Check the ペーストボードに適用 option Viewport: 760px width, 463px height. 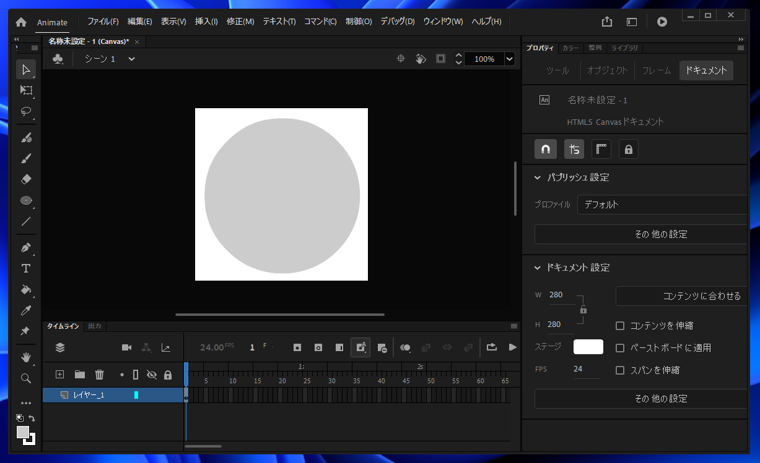point(620,348)
